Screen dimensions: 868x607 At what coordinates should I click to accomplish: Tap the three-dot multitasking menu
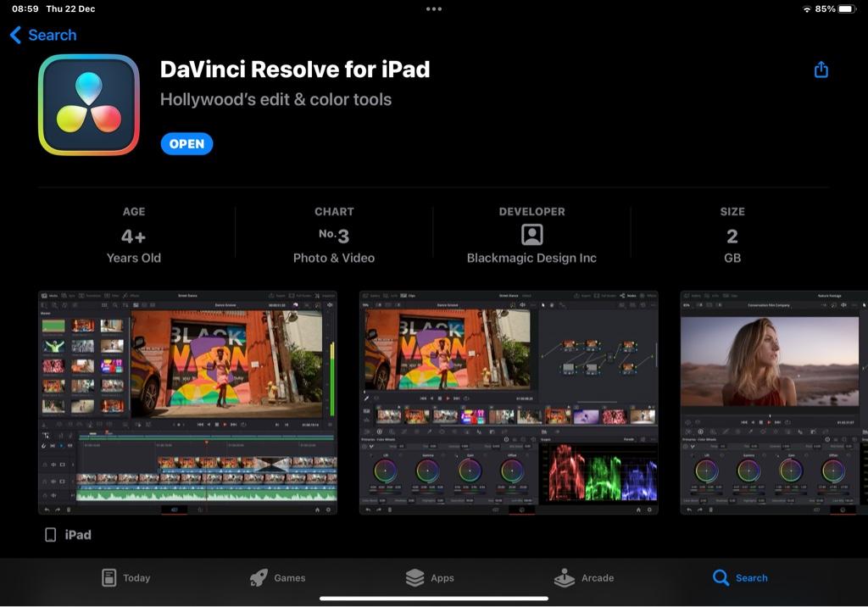click(x=434, y=8)
